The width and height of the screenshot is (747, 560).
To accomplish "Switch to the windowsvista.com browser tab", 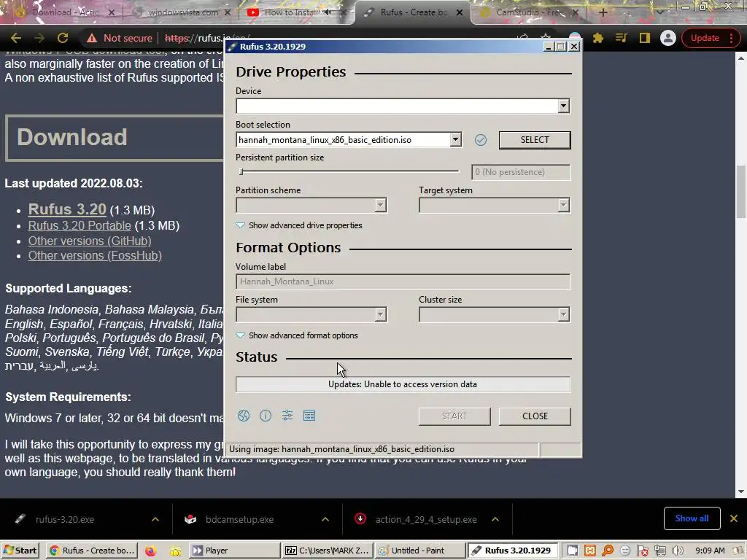I will pyautogui.click(x=183, y=12).
